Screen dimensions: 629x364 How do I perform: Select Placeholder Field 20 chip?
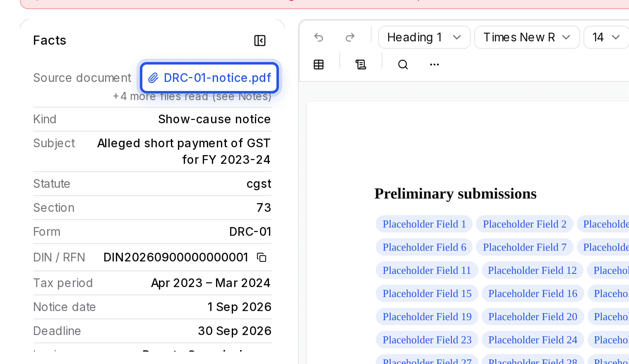(x=533, y=316)
